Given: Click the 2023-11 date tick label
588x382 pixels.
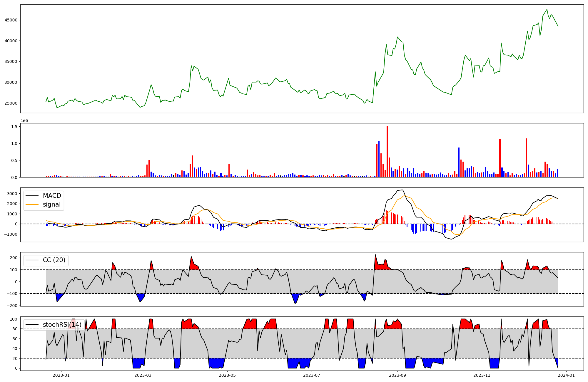Looking at the screenshot, I should (482, 375).
